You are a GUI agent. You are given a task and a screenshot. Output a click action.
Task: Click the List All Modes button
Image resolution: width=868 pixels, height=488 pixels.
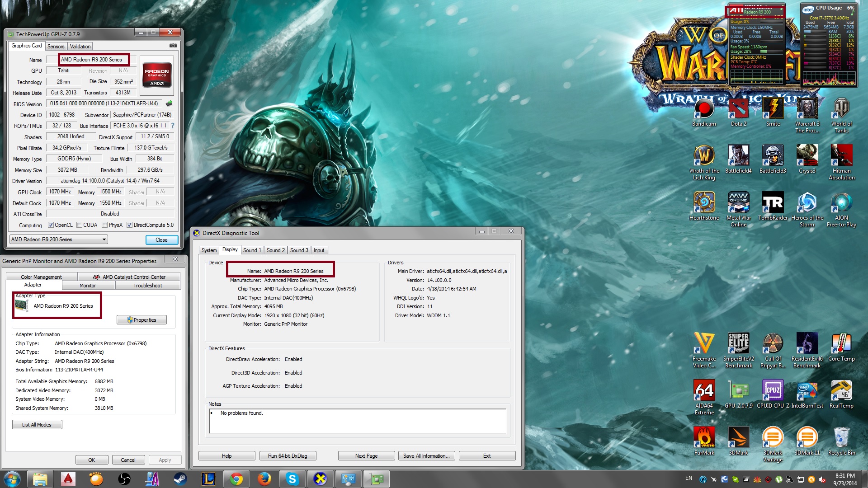point(37,425)
